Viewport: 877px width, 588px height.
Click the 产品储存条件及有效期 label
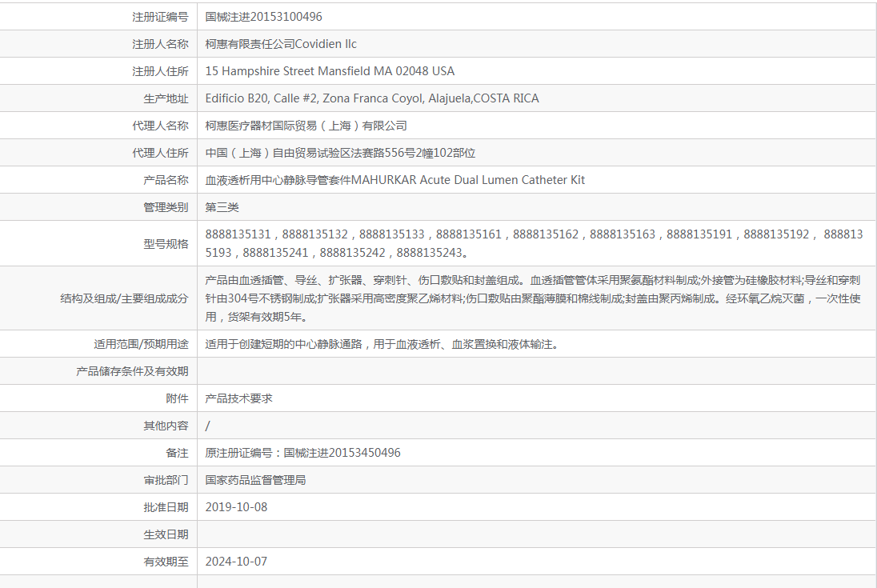coord(132,371)
